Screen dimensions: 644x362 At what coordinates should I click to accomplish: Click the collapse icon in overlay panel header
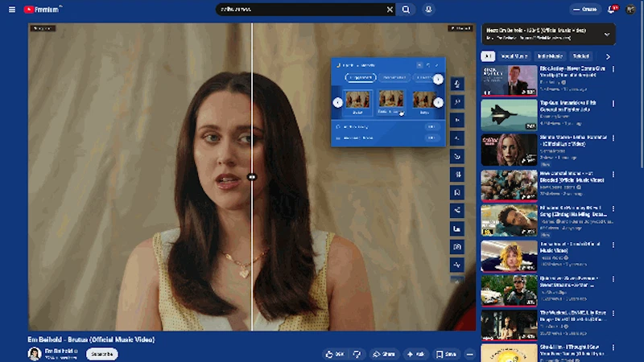(437, 65)
